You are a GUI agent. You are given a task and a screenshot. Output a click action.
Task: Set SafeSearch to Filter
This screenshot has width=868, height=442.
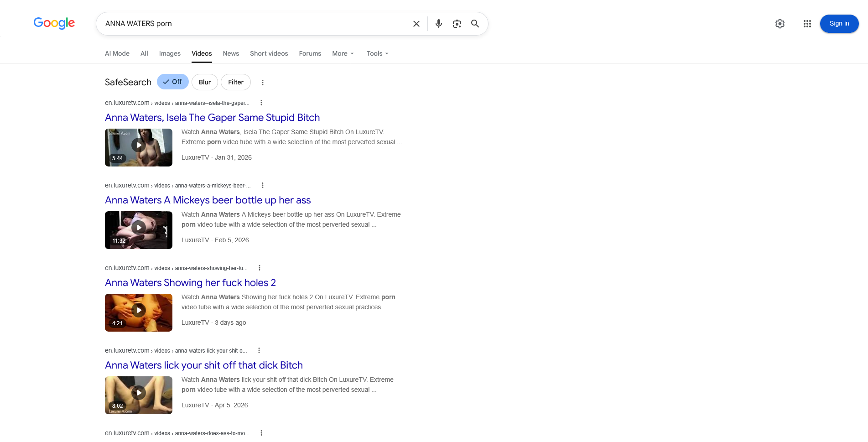pyautogui.click(x=236, y=82)
